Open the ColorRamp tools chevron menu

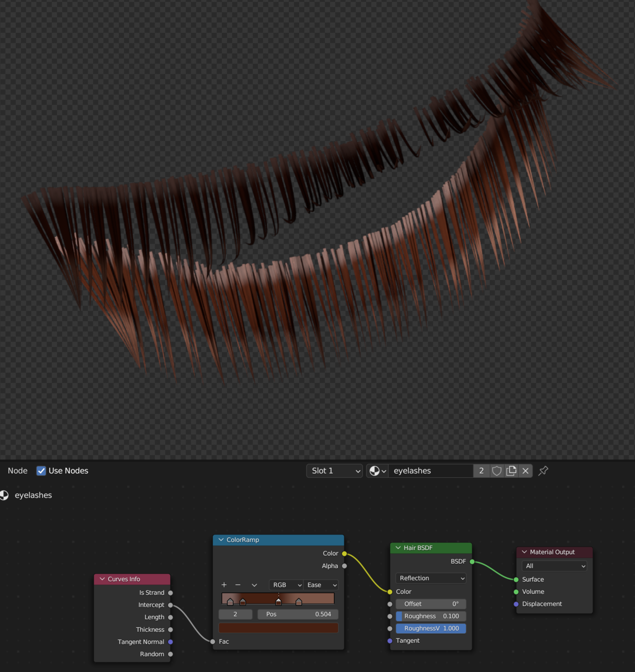click(254, 585)
